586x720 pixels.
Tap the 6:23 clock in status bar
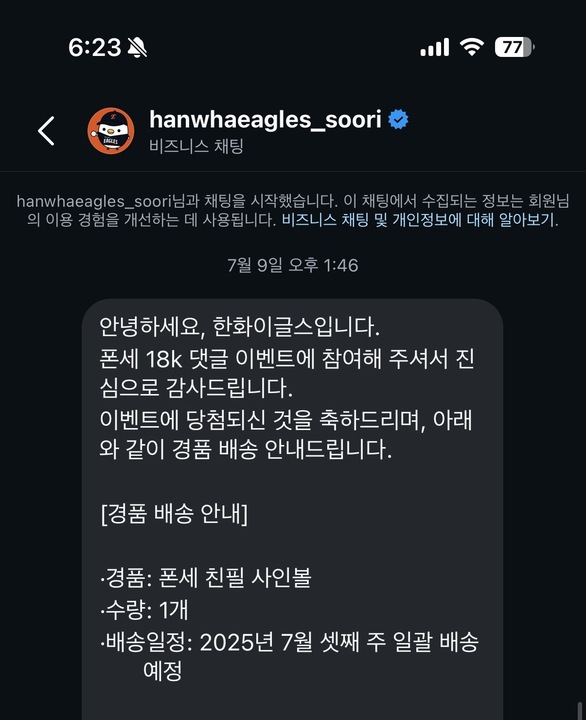pos(95,47)
